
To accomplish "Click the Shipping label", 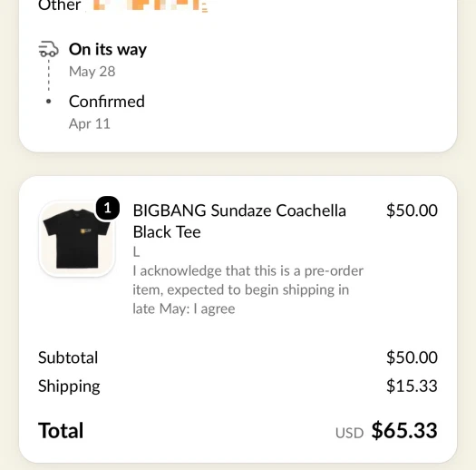I will point(69,387).
